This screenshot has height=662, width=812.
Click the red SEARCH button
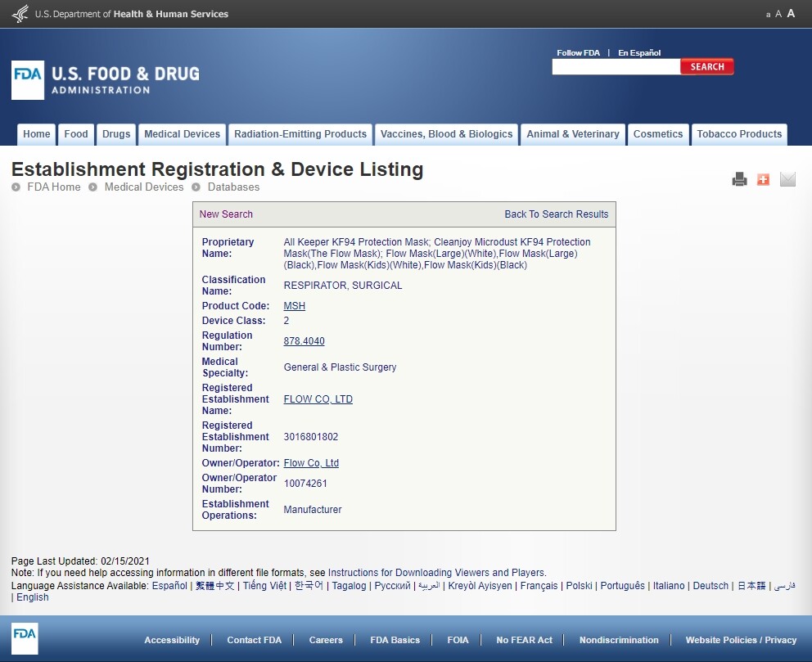[x=707, y=67]
